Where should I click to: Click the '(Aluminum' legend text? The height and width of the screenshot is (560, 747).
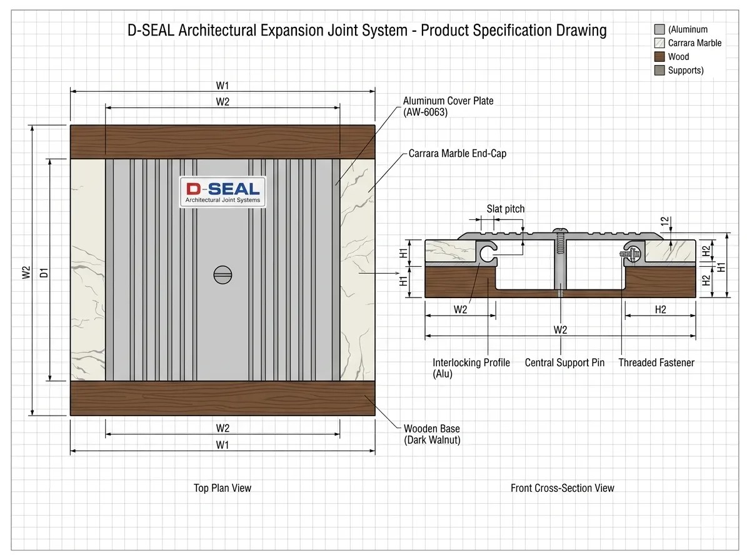pyautogui.click(x=688, y=29)
